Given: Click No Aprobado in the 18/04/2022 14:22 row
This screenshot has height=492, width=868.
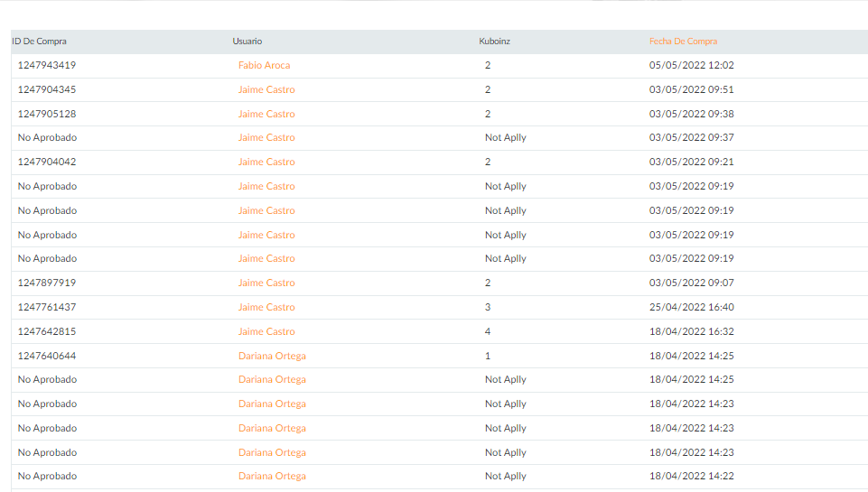Looking at the screenshot, I should click(x=47, y=476).
